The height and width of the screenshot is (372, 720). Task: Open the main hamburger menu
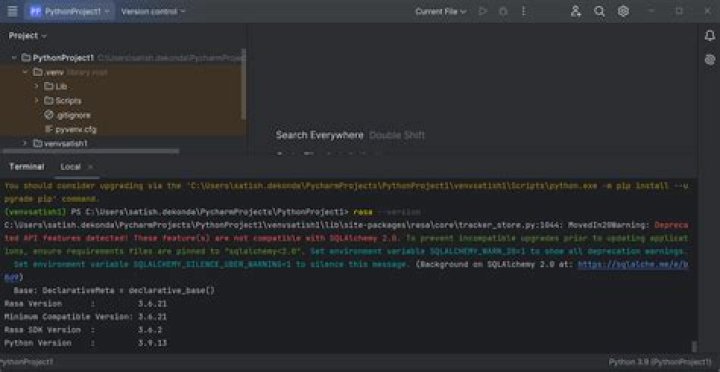point(12,11)
